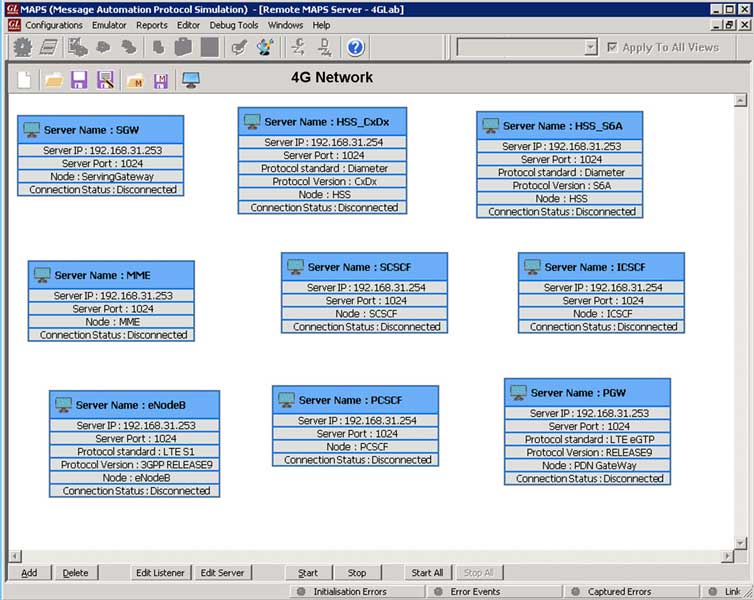This screenshot has width=754, height=600.
Task: Click 'Node : PDN GateWay' row
Action: [x=588, y=465]
